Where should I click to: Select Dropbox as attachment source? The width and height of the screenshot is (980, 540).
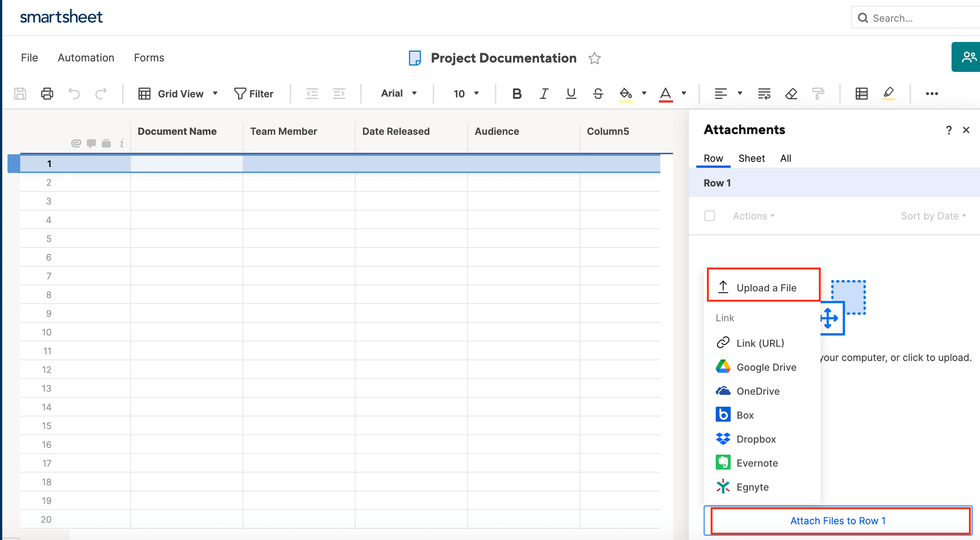756,439
